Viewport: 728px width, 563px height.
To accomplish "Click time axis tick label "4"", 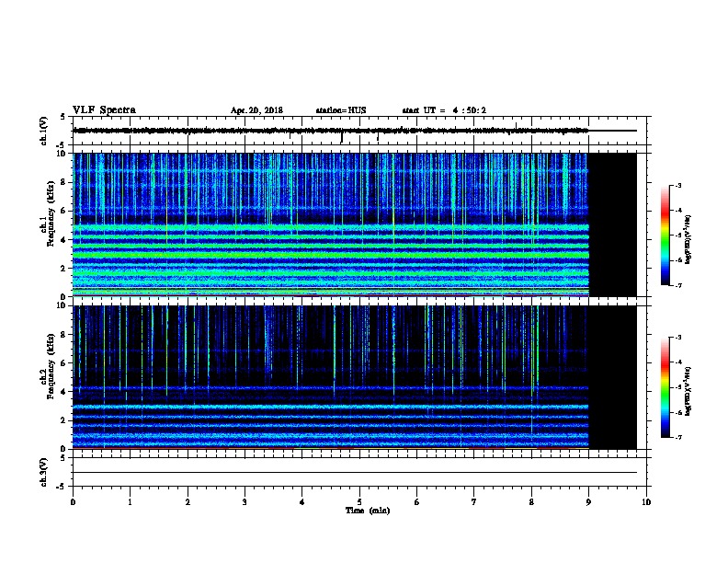I will click(301, 501).
